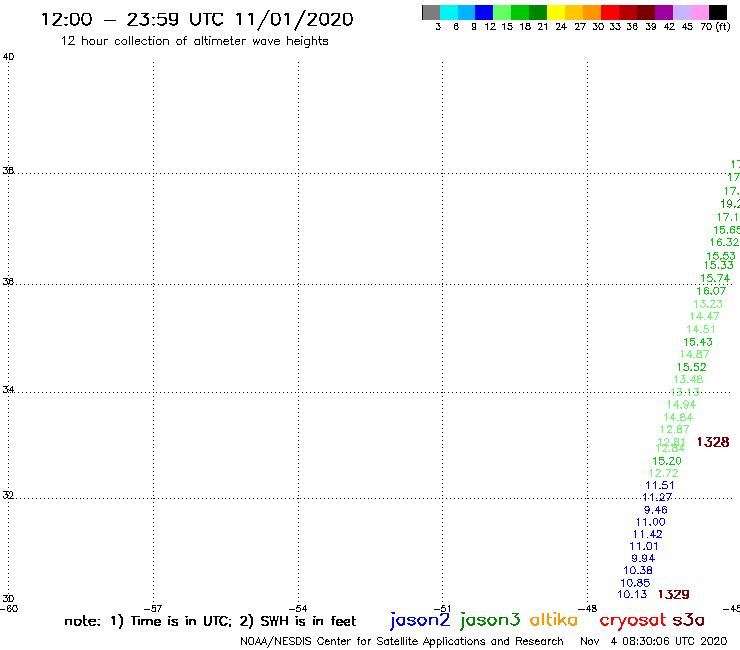Select the black swatch ending the color scale
The image size is (740, 650).
[x=718, y=12]
